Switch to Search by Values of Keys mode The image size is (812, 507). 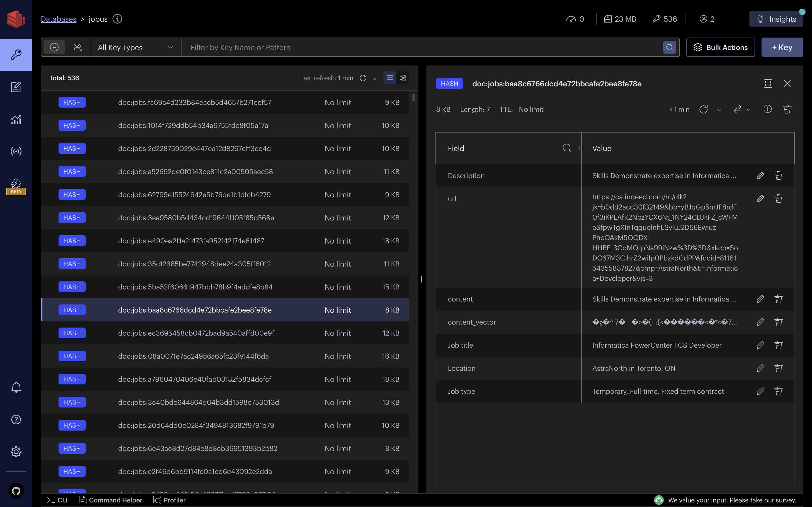click(78, 47)
